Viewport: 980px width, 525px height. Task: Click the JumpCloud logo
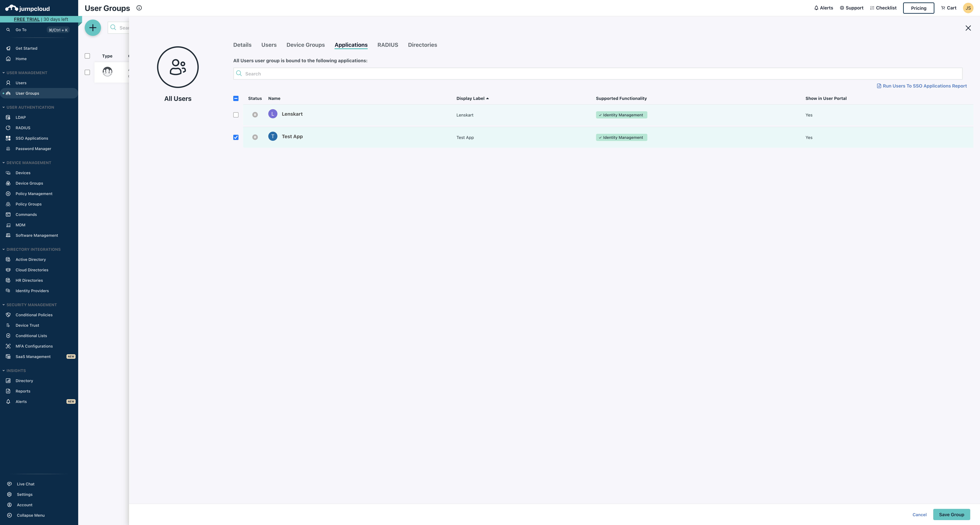tap(27, 8)
